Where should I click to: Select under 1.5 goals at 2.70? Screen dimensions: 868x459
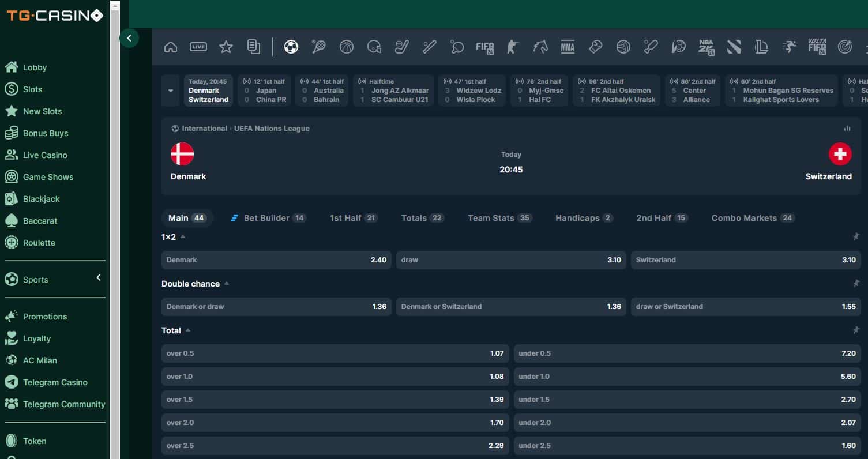(687, 400)
